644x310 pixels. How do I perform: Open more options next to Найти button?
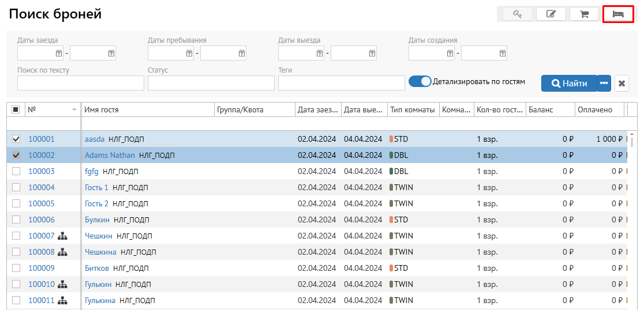tap(604, 84)
